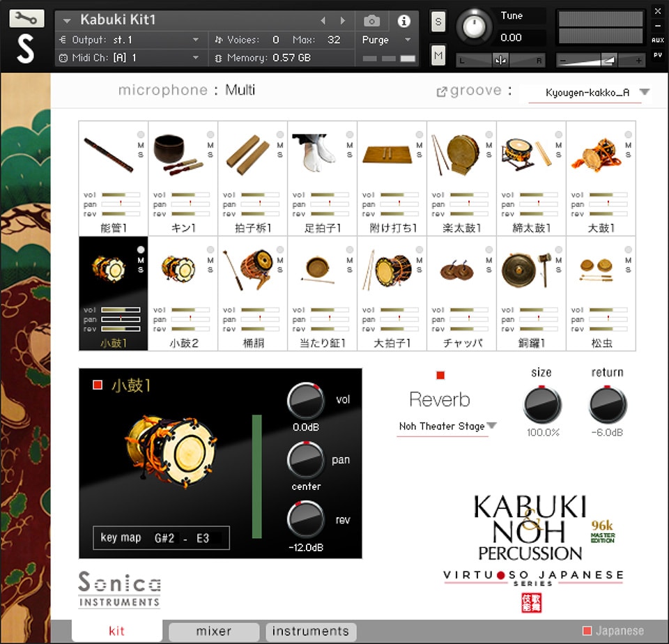
Task: Adjust the 能管1 vol mini slider
Action: click(121, 194)
